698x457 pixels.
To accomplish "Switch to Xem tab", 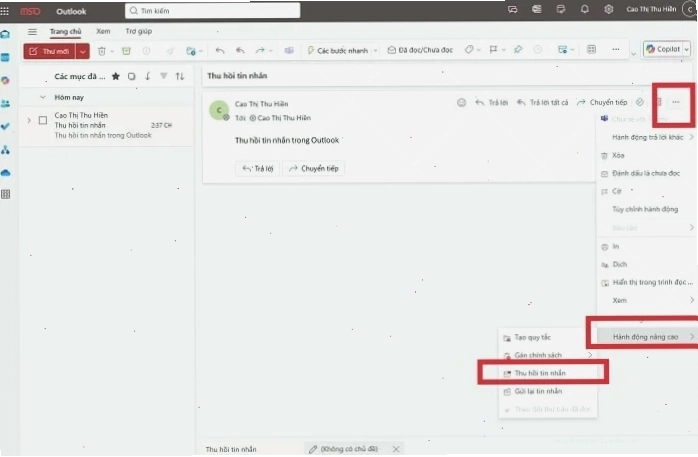I will [x=103, y=31].
